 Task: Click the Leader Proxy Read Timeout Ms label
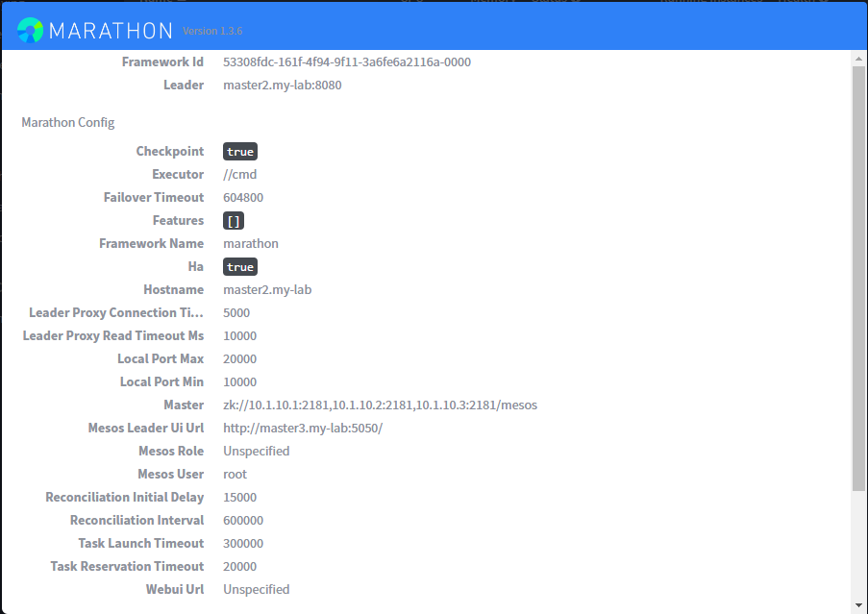tap(112, 335)
